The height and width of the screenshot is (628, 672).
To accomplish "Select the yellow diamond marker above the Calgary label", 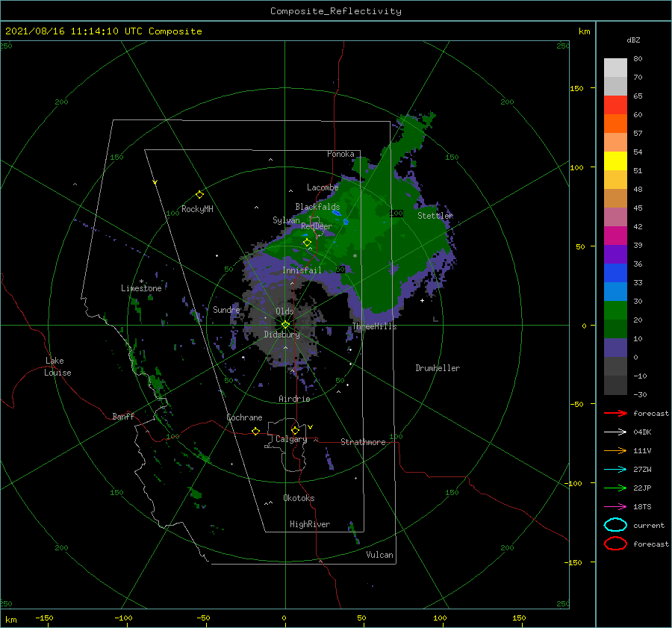I will click(x=295, y=430).
